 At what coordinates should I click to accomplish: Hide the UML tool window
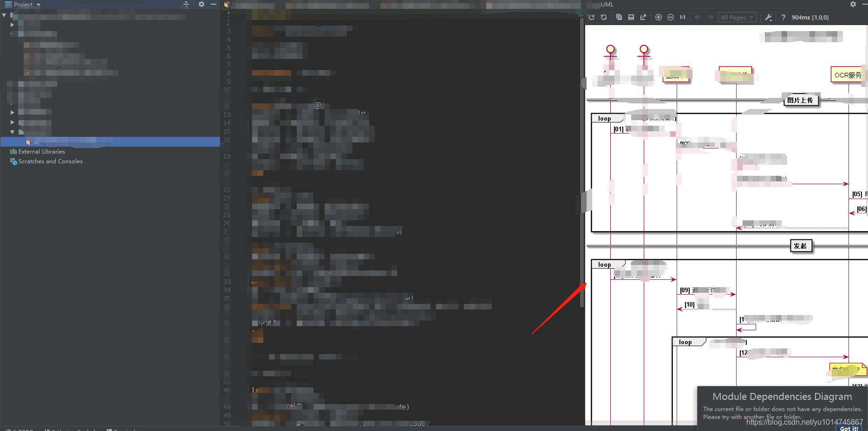click(x=865, y=4)
